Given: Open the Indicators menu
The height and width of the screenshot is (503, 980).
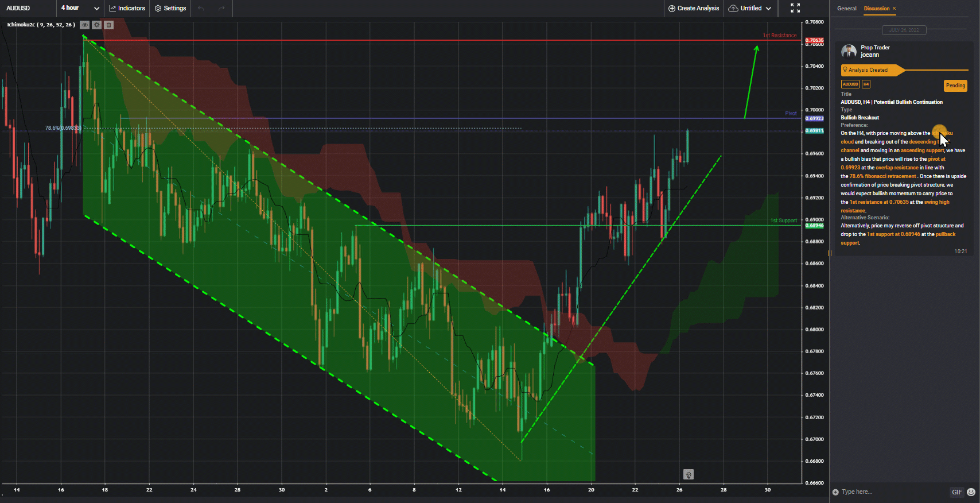Looking at the screenshot, I should 127,8.
